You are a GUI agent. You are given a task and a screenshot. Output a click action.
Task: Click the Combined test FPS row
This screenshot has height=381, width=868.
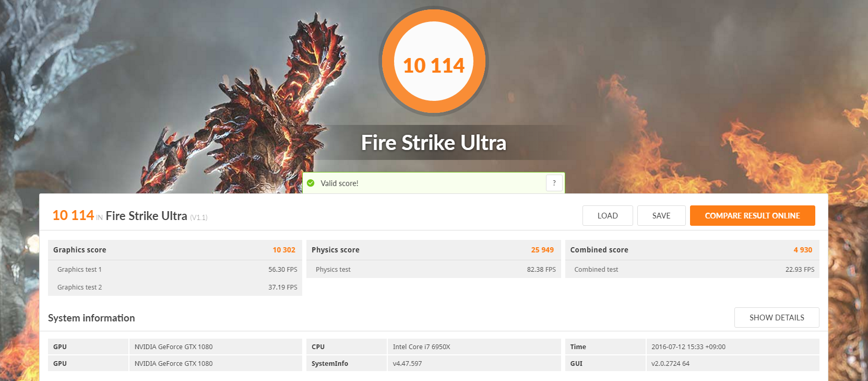692,269
